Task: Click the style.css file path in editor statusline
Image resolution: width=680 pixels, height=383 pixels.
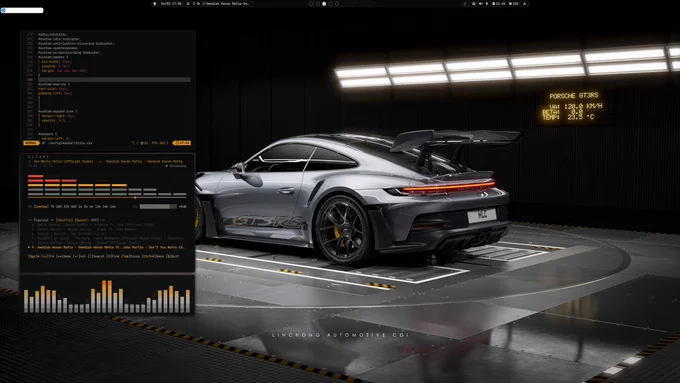Action: pyautogui.click(x=69, y=143)
